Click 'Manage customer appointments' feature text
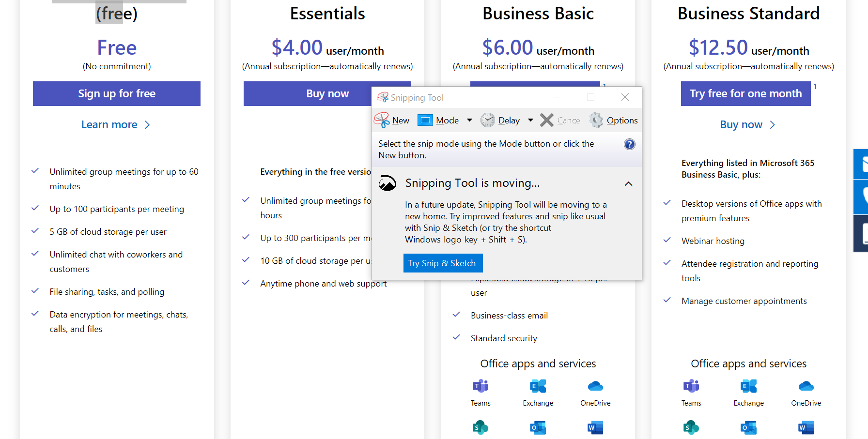Screen dimensions: 868x439 click(744, 301)
